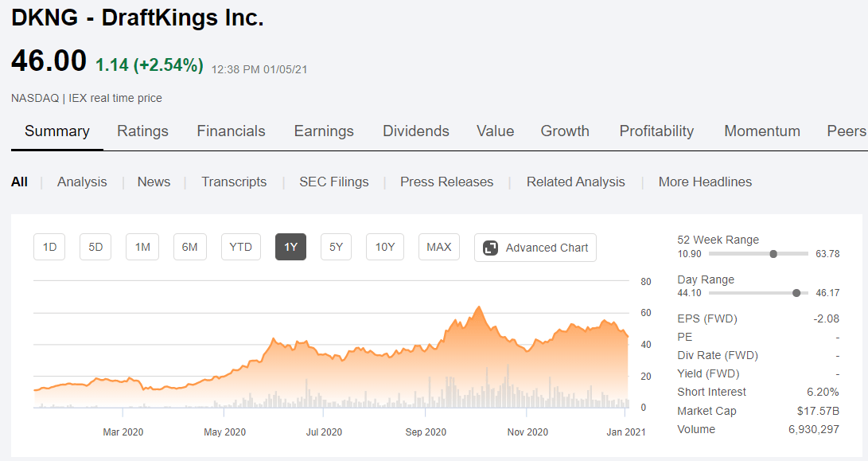Click the Jul 2020 axis label
This screenshot has width=868, height=461.
[x=324, y=432]
